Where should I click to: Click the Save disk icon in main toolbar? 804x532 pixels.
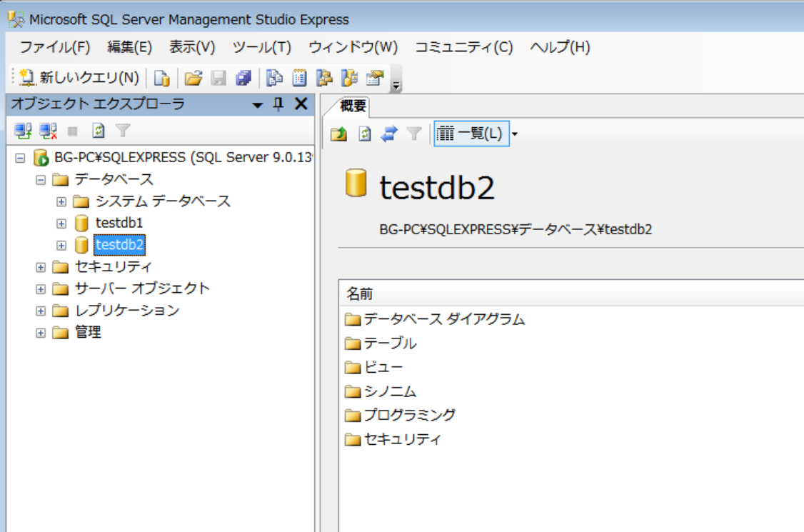click(219, 78)
